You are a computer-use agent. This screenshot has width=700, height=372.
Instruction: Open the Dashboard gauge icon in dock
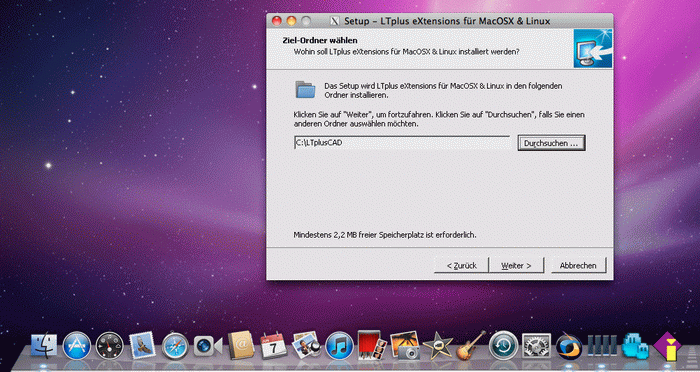pos(109,346)
